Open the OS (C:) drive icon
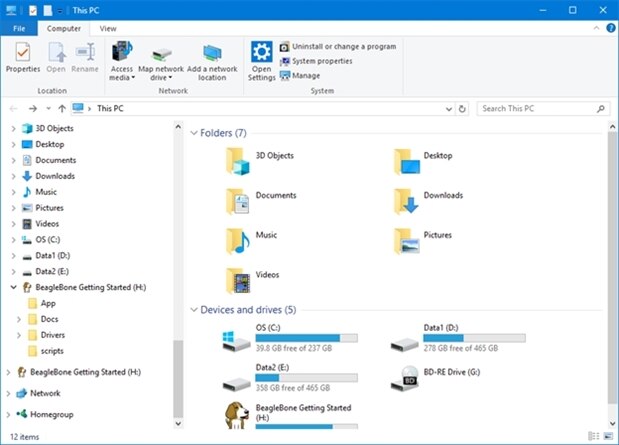 pos(236,338)
